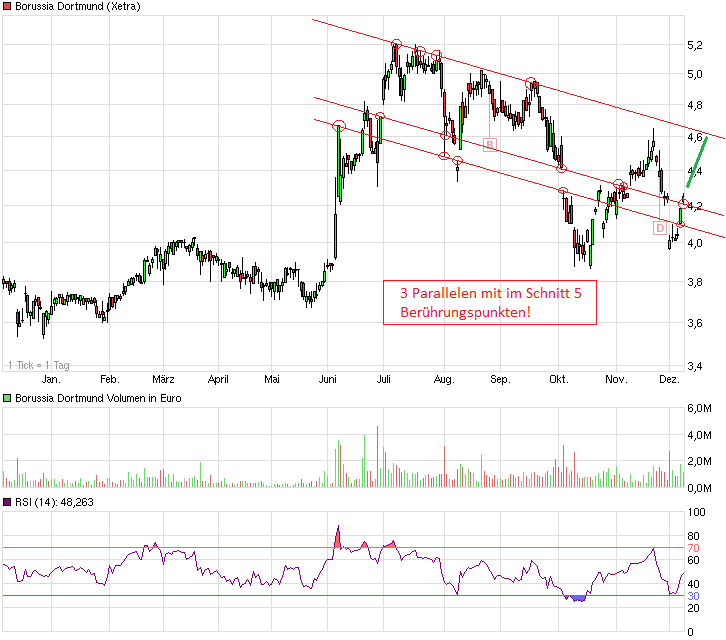The height and width of the screenshot is (640, 726).
Task: Click the 'April' month label
Action: pyautogui.click(x=218, y=379)
